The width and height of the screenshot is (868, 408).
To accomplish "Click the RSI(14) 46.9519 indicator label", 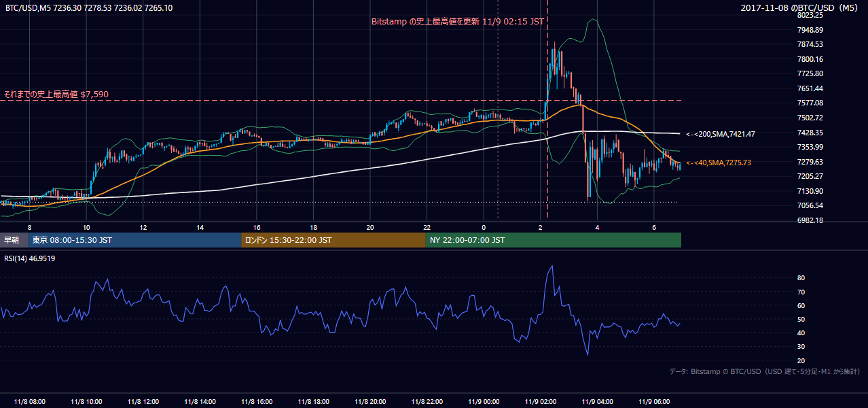I will click(30, 258).
